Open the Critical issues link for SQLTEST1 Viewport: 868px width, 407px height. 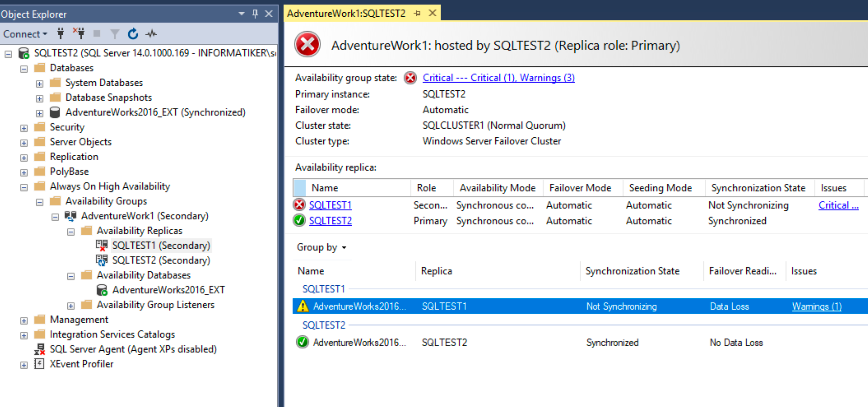click(838, 205)
